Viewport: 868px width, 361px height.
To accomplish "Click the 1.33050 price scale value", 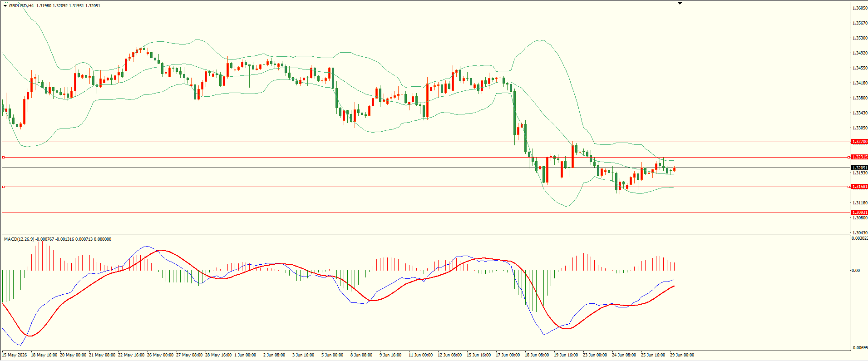I will [860, 128].
